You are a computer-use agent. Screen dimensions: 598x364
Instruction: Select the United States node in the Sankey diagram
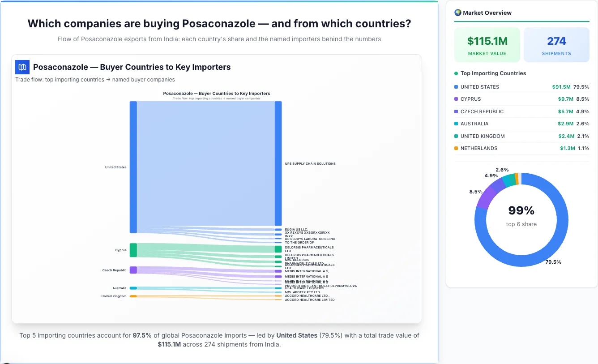click(x=132, y=167)
